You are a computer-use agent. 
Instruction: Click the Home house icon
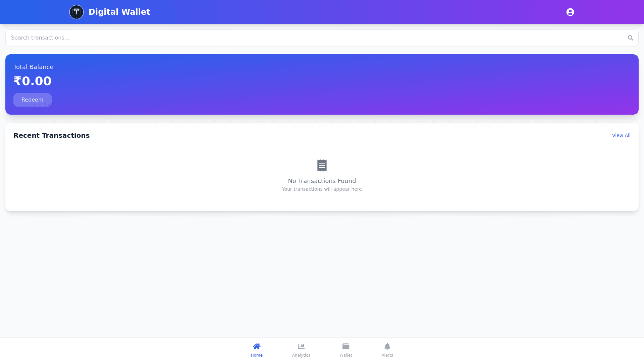[257, 346]
